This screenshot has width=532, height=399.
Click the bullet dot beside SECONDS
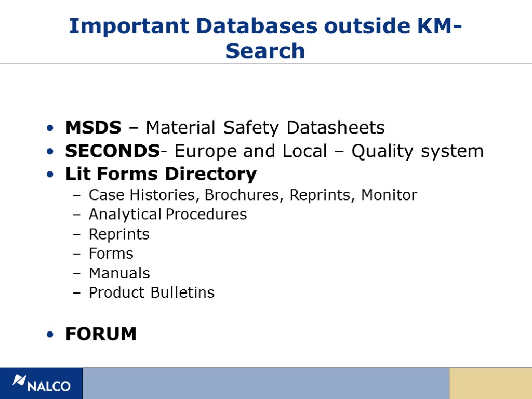[49, 152]
